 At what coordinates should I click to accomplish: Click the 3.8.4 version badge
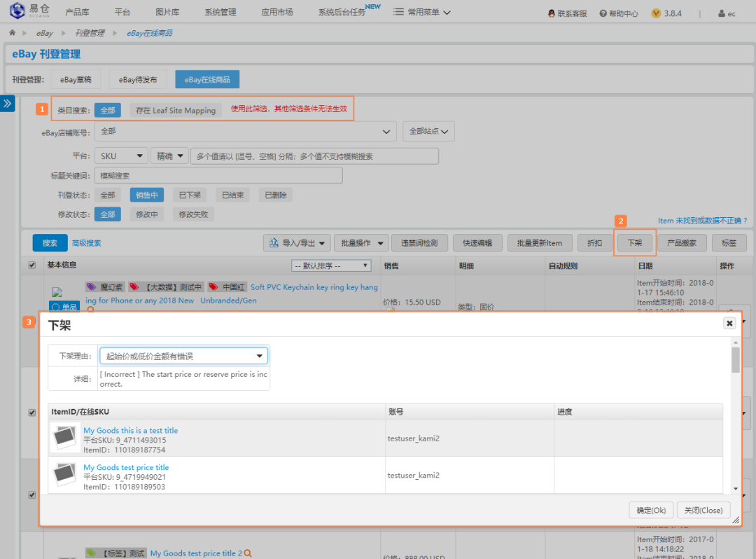[x=666, y=13]
